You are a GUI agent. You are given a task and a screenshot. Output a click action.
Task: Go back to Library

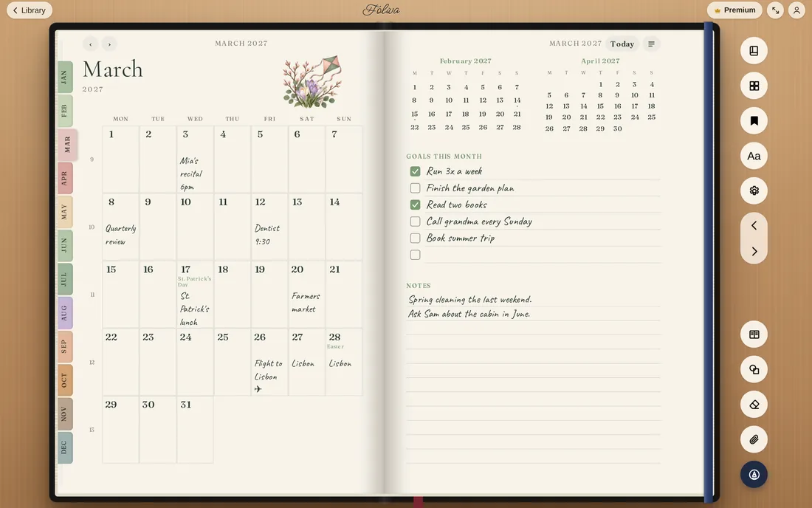pos(30,10)
